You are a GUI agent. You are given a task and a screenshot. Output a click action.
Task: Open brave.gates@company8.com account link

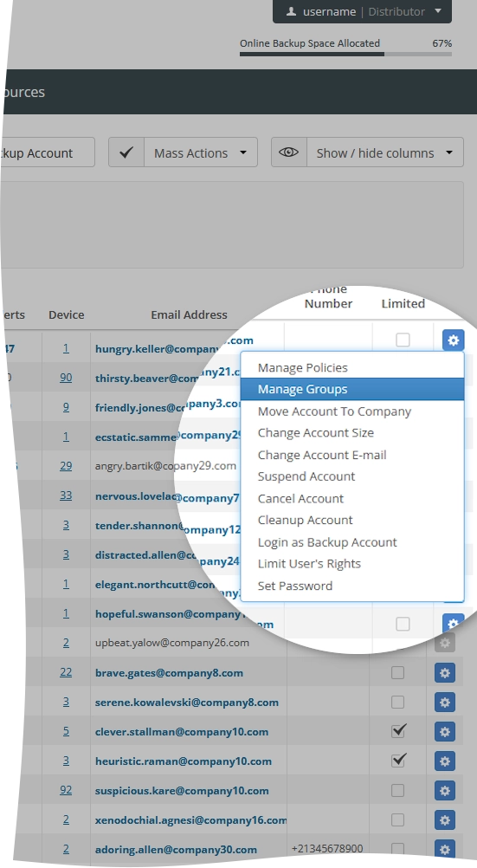click(x=169, y=672)
